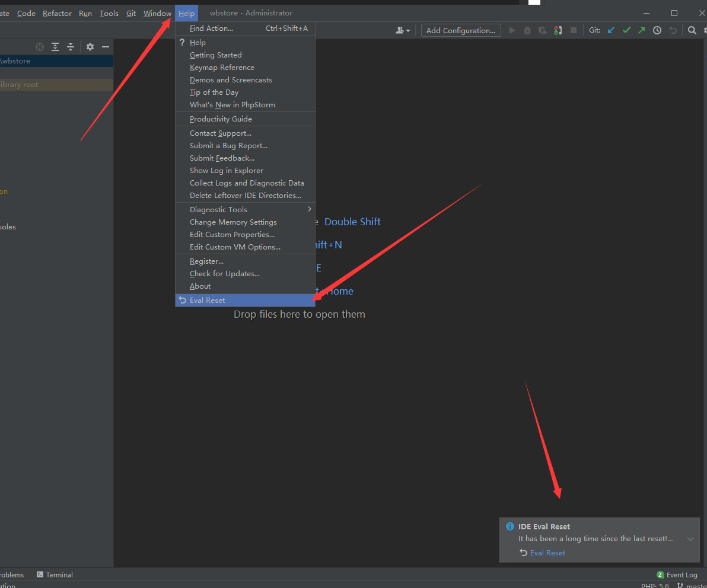The image size is (707, 588).
Task: Click Eval Reset link in notification
Action: [547, 553]
